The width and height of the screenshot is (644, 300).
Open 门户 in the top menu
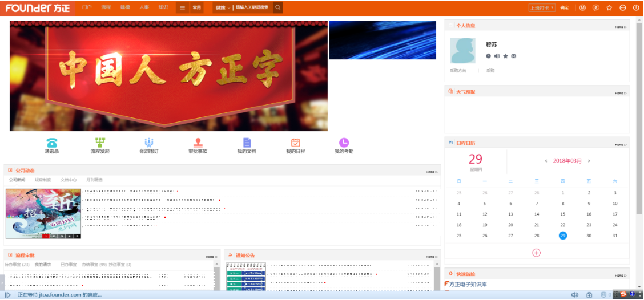point(87,7)
